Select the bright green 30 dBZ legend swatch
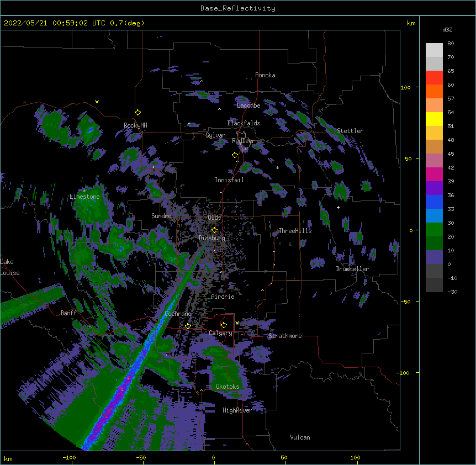476x465 pixels. [434, 230]
